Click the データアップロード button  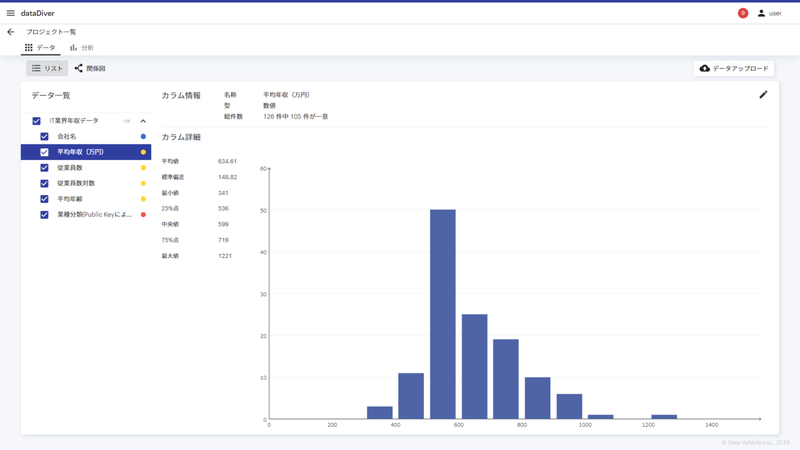point(734,68)
